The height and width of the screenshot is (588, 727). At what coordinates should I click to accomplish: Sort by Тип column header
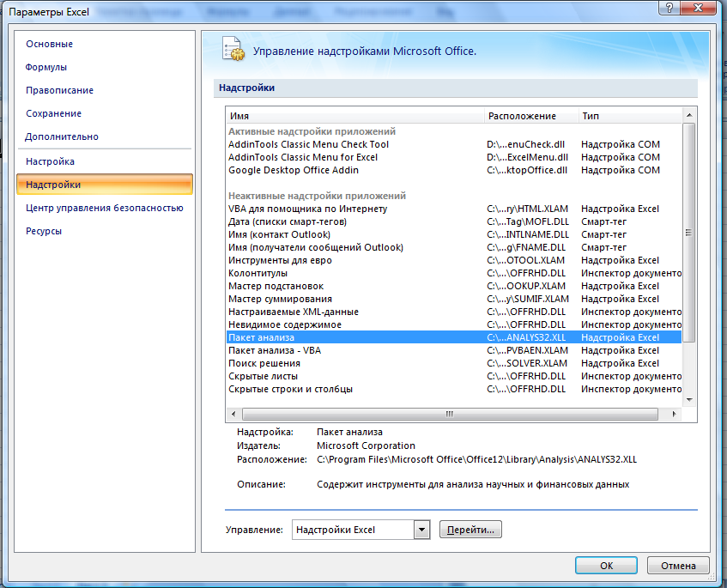(631, 116)
